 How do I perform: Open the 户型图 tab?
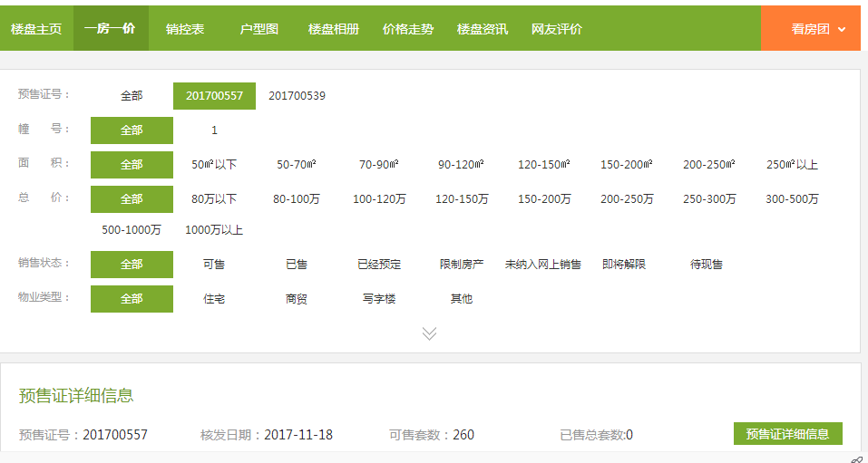(x=258, y=29)
